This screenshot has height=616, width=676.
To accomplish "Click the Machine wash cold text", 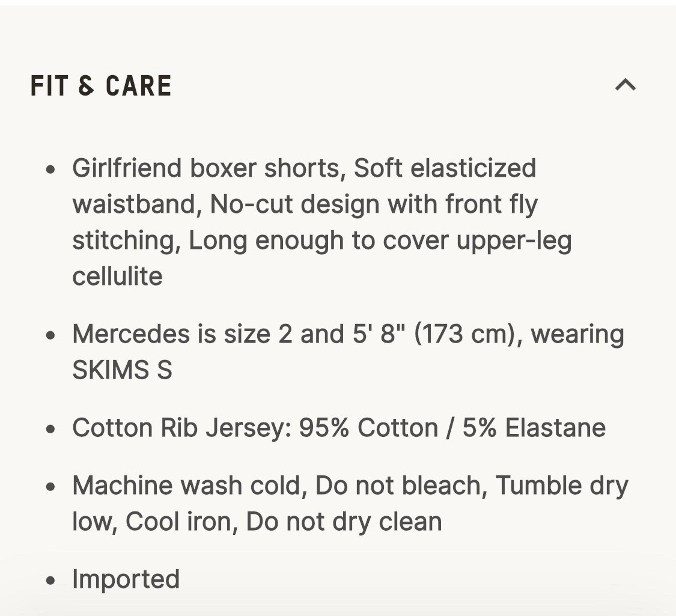I will (x=186, y=486).
